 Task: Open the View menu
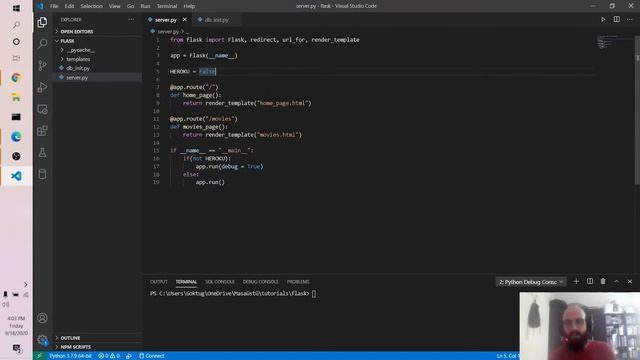(x=115, y=6)
